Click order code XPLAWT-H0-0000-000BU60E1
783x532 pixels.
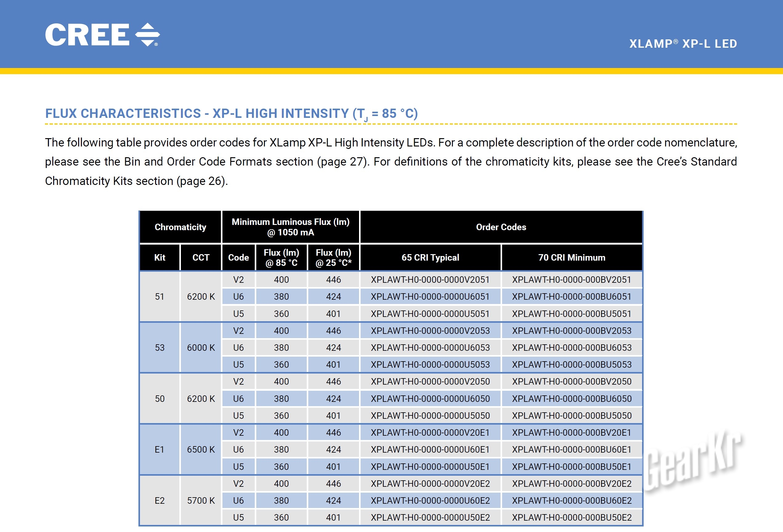(x=572, y=450)
